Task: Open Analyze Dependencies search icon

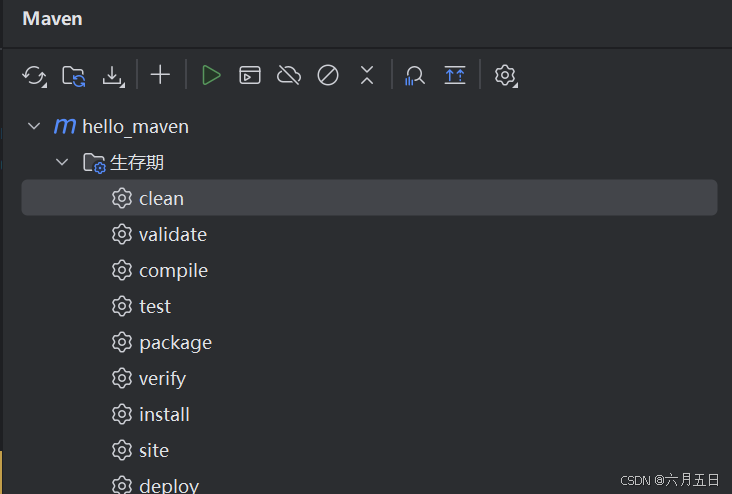Action: [415, 75]
